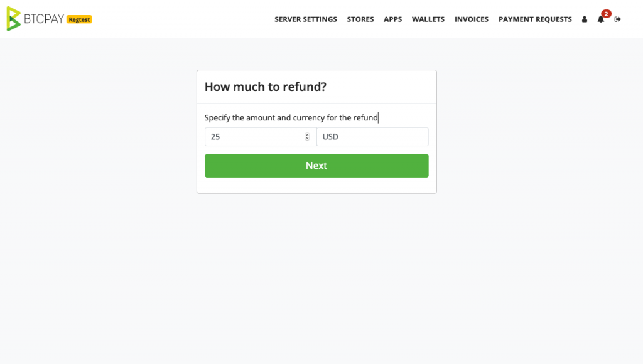Open the Invoices page
The width and height of the screenshot is (643, 364).
tap(471, 19)
